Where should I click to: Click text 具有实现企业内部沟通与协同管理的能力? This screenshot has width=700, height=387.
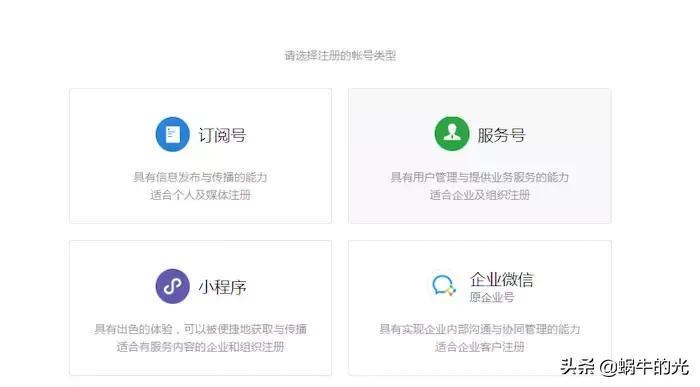pos(480,329)
